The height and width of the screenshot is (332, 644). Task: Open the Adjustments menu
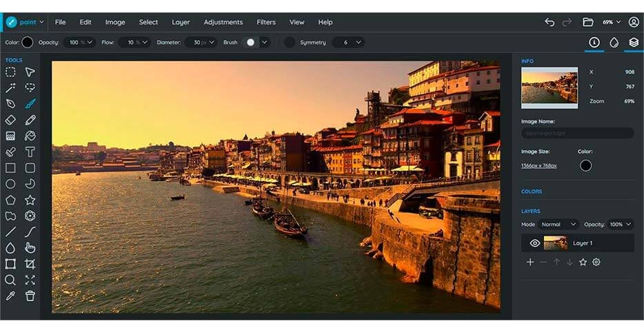pos(223,22)
